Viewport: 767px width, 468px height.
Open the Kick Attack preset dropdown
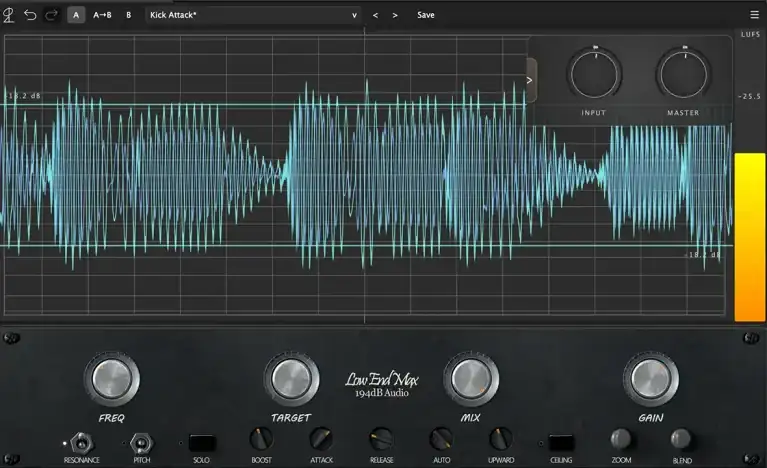click(253, 15)
